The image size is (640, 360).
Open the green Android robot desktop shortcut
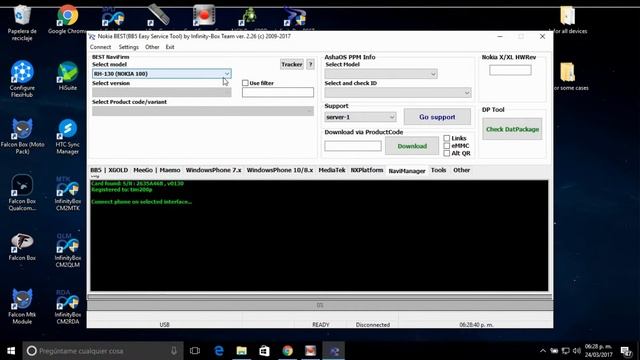[249, 17]
